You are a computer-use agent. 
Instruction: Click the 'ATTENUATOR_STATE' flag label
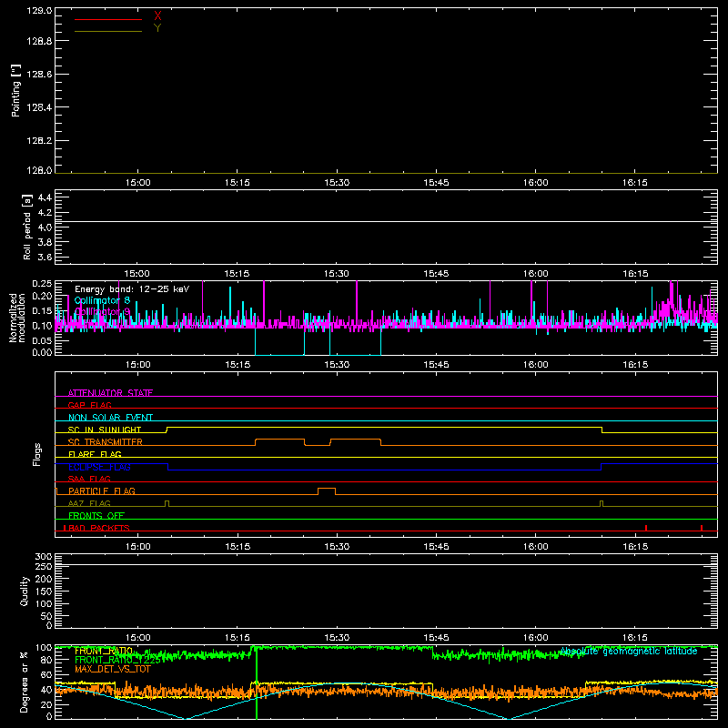[x=110, y=393]
